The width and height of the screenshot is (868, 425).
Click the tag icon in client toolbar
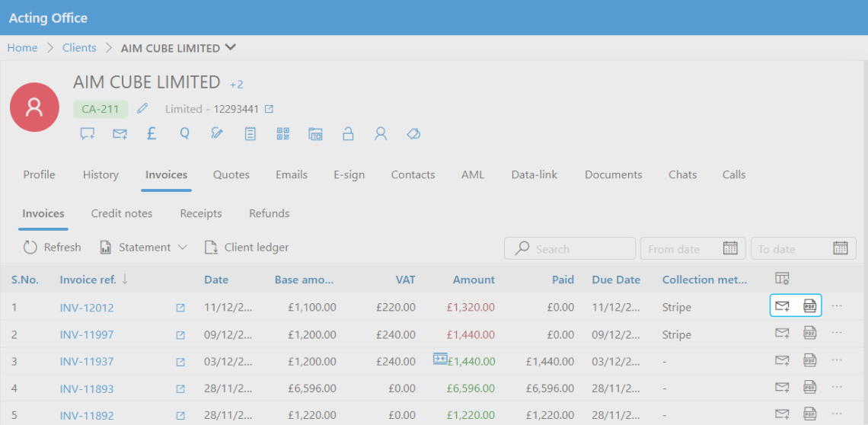[413, 134]
